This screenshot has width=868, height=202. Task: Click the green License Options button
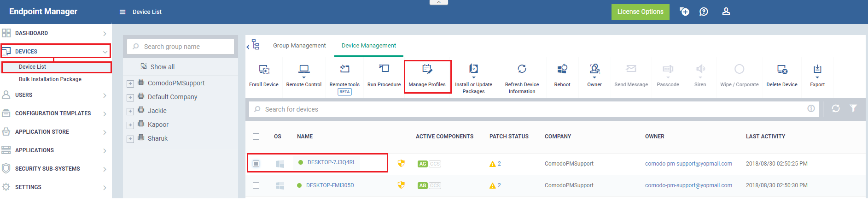tap(640, 12)
